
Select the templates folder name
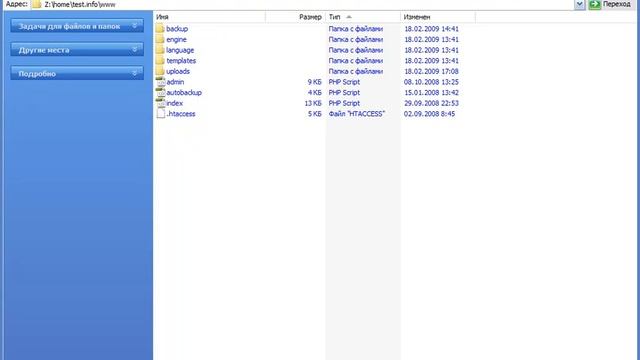pos(181,60)
